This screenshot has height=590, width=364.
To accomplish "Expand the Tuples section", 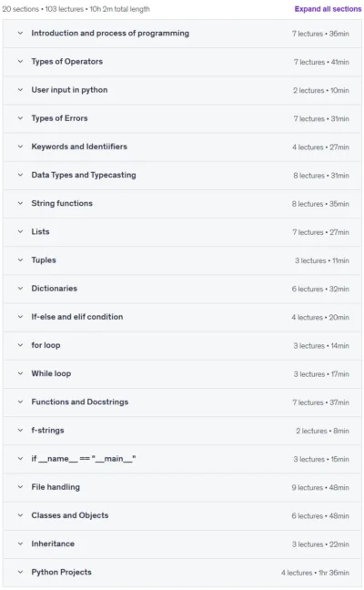I will pos(182,260).
